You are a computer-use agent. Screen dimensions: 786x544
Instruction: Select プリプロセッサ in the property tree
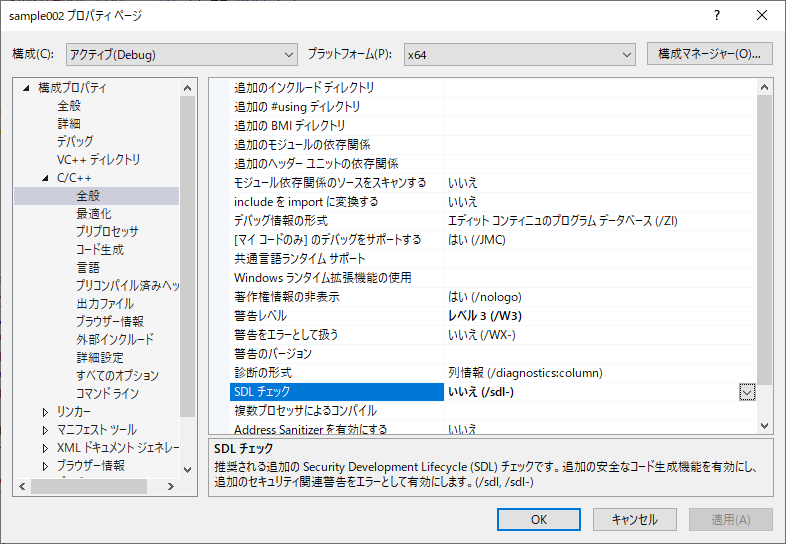107,232
